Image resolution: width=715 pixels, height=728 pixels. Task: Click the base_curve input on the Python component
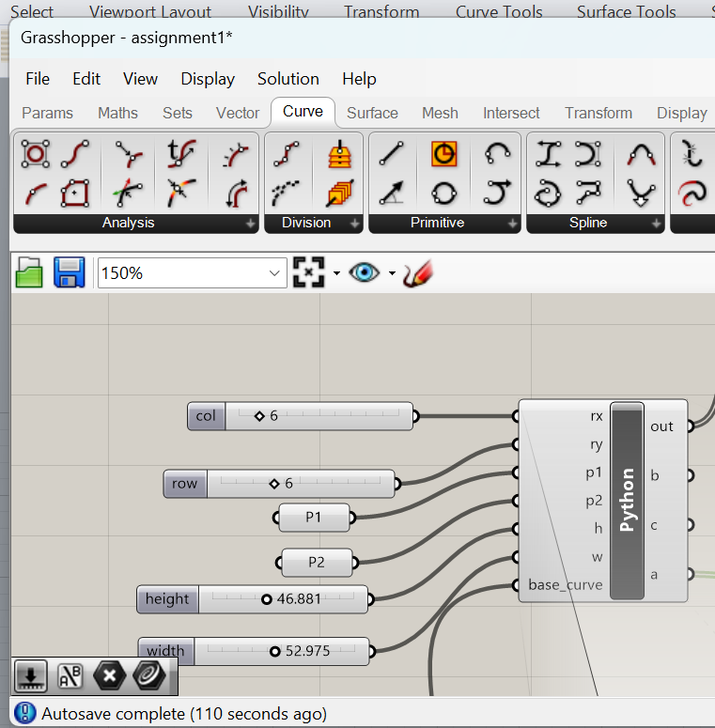click(x=565, y=585)
